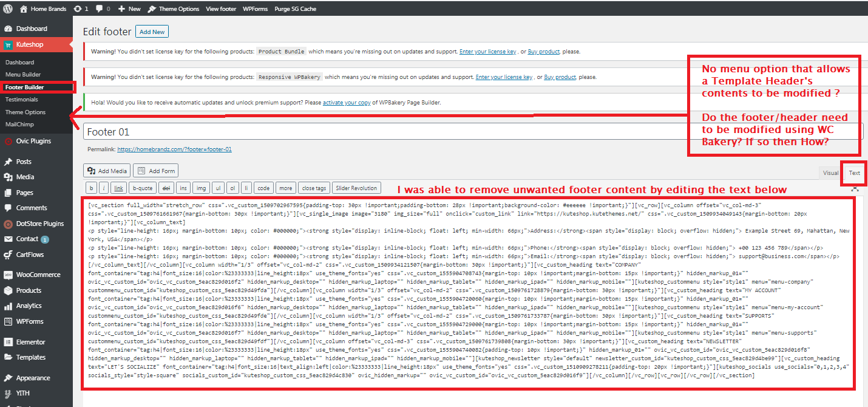This screenshot has width=868, height=407.
Task: Switch to the Visual editor tab
Action: (x=830, y=173)
